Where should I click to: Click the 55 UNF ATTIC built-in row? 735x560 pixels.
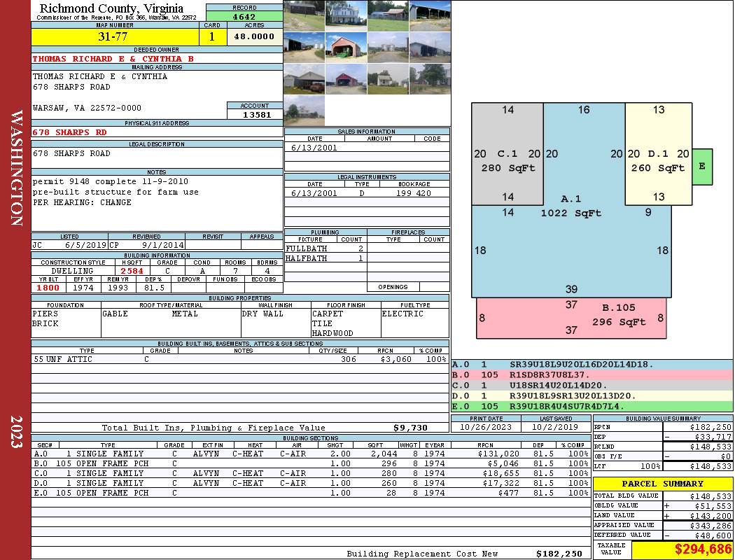point(240,359)
